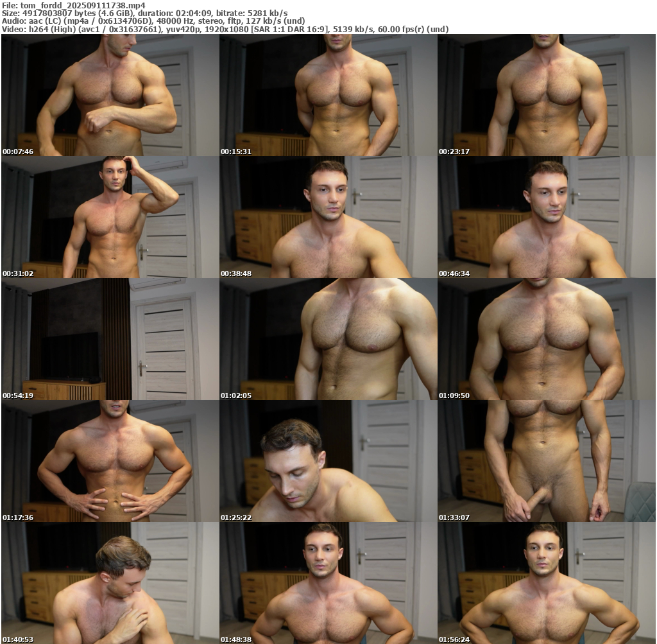Viewport: 657px width, 644px height.
Task: Select the thumbnail stamped 01:02:05
Action: pyautogui.click(x=328, y=339)
